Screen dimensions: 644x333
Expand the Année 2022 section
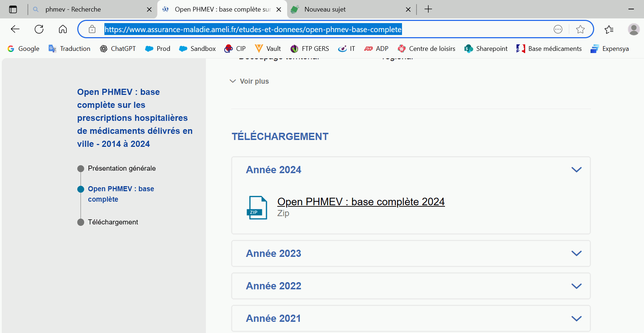tap(576, 286)
